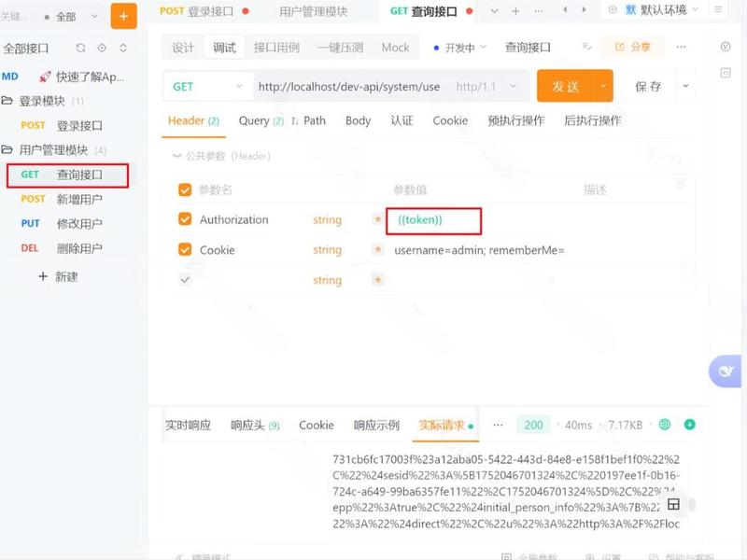Select the Header (2) tab
747x560 pixels.
[x=193, y=121]
